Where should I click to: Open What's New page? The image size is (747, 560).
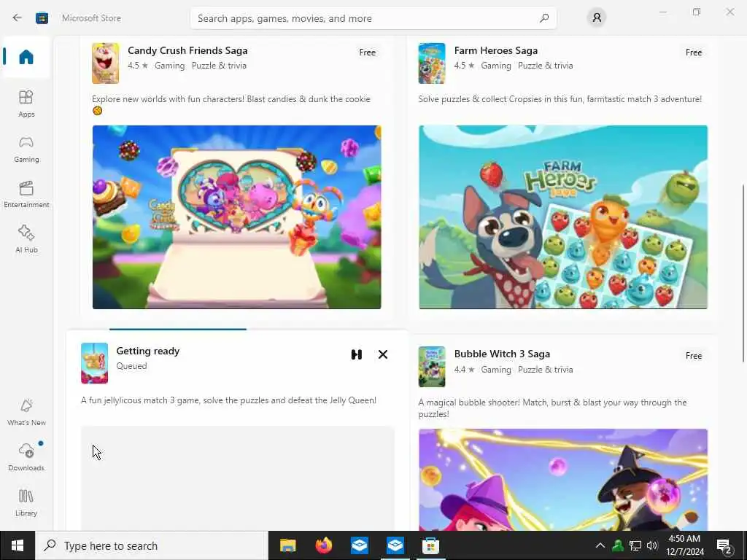(26, 413)
